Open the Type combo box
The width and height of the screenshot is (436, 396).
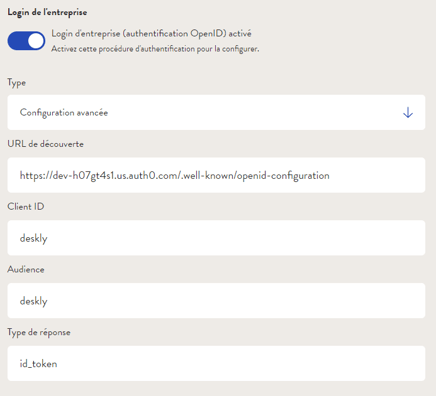216,112
